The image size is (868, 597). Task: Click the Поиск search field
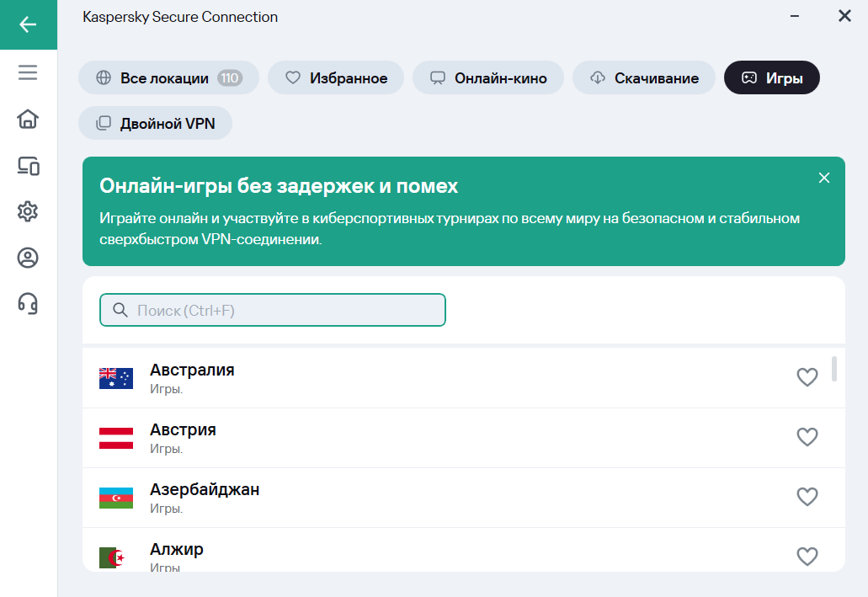(x=273, y=310)
